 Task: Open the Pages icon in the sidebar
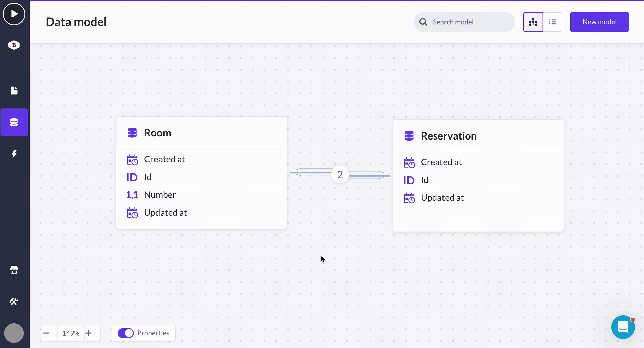(14, 90)
